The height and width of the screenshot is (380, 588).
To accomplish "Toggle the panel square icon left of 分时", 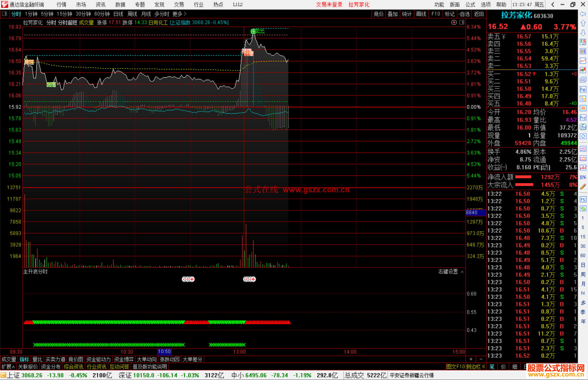I will point(5,14).
